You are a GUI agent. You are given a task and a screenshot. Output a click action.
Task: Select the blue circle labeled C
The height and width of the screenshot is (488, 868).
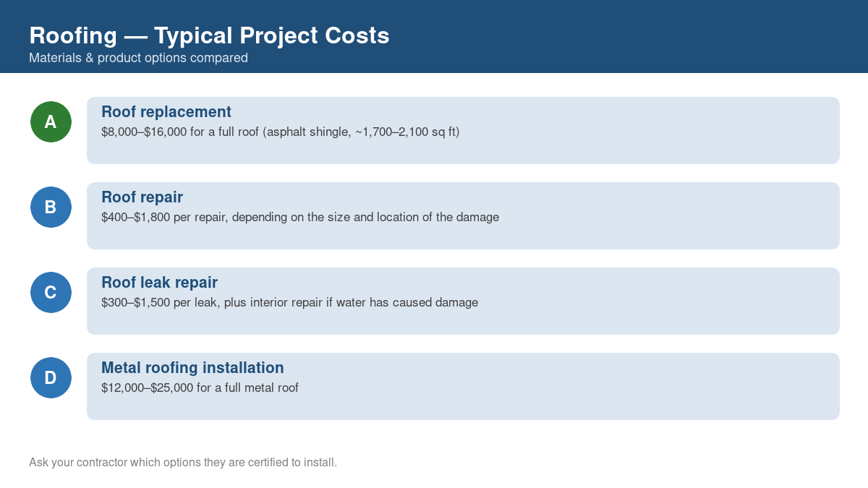(x=51, y=292)
